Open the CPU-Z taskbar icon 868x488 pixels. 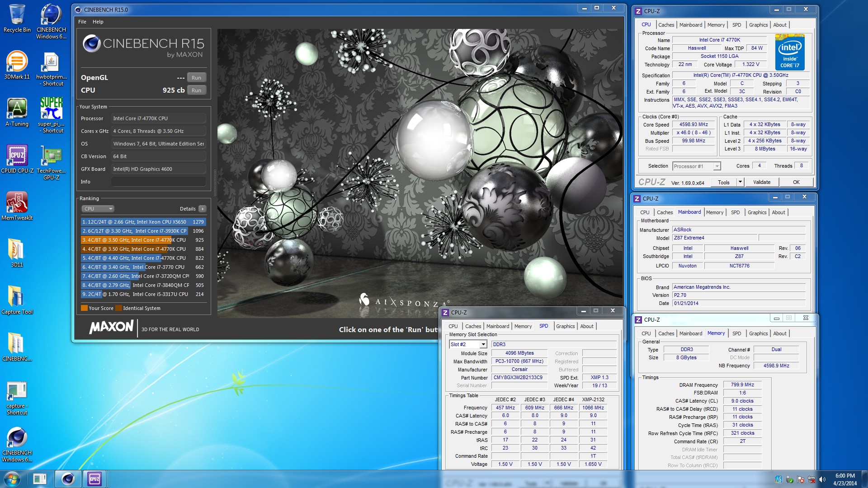(94, 479)
